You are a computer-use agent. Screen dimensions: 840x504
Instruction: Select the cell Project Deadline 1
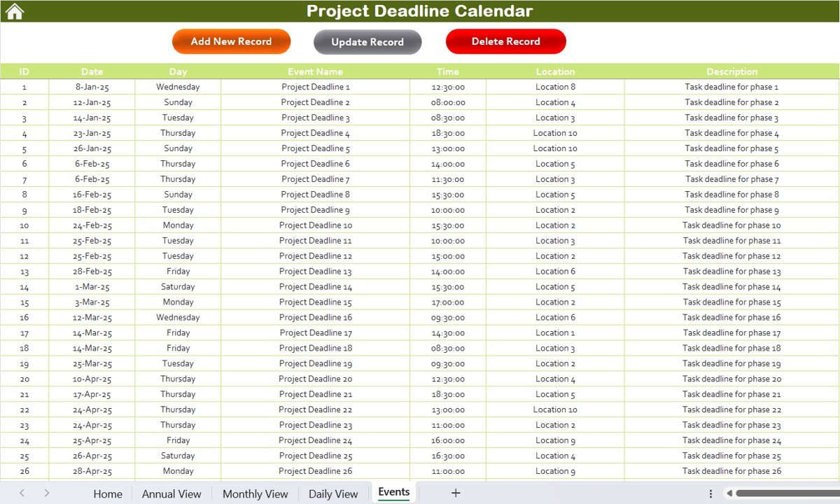click(315, 87)
